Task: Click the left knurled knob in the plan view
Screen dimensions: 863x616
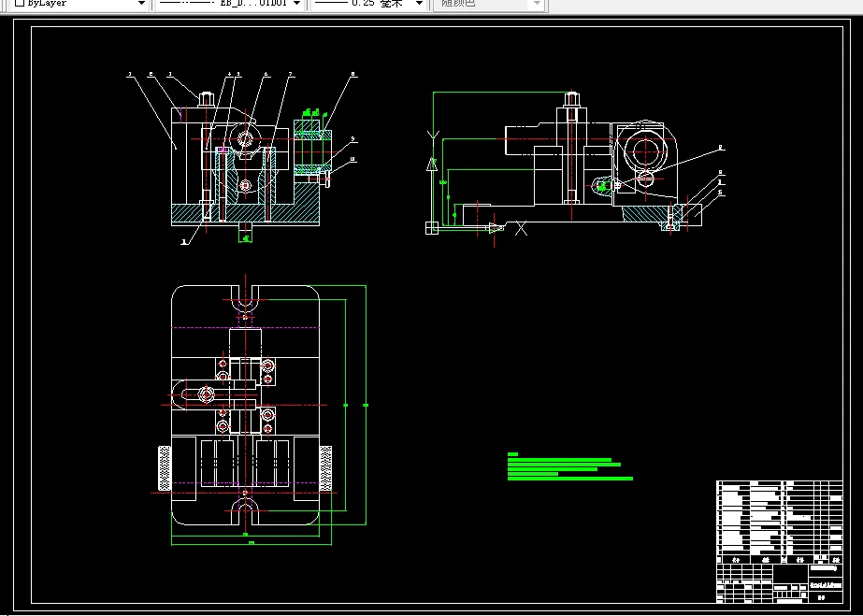Action: pos(165,468)
